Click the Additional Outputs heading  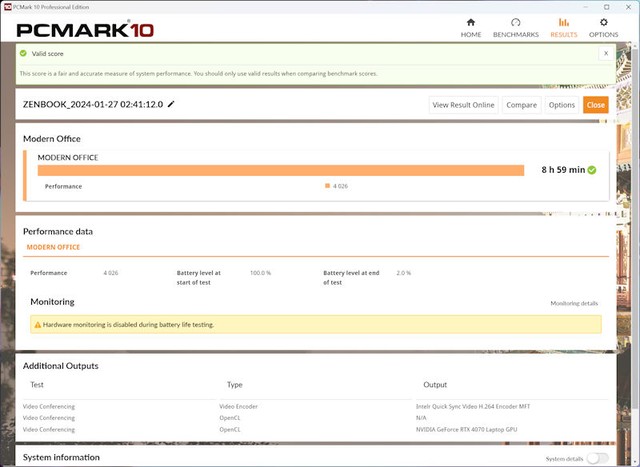tap(60, 366)
